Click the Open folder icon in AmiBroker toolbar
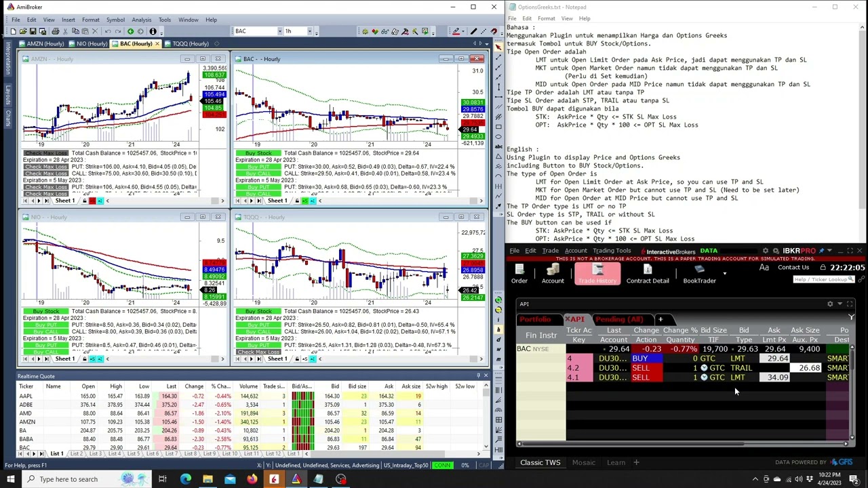868x488 pixels. (x=22, y=31)
